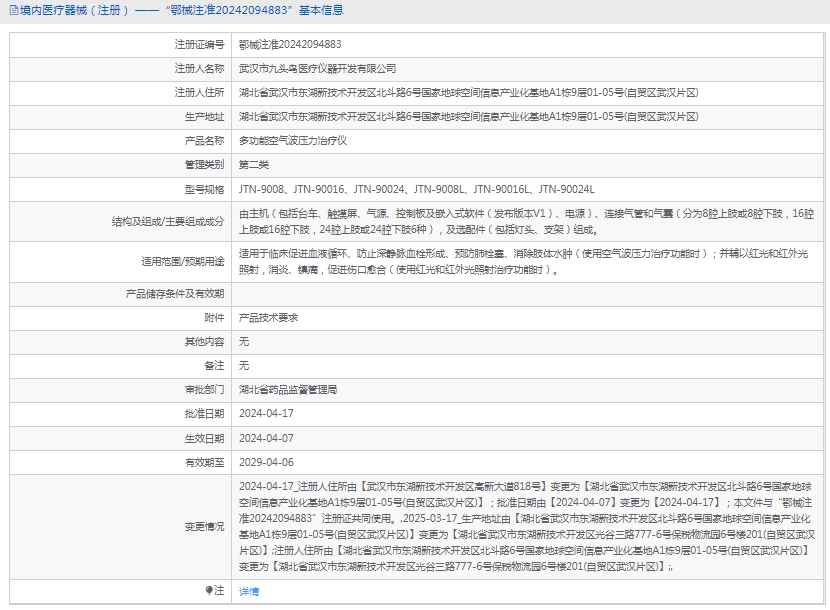
Task: Click the lightbulb icon beside 注
Action: [x=209, y=591]
